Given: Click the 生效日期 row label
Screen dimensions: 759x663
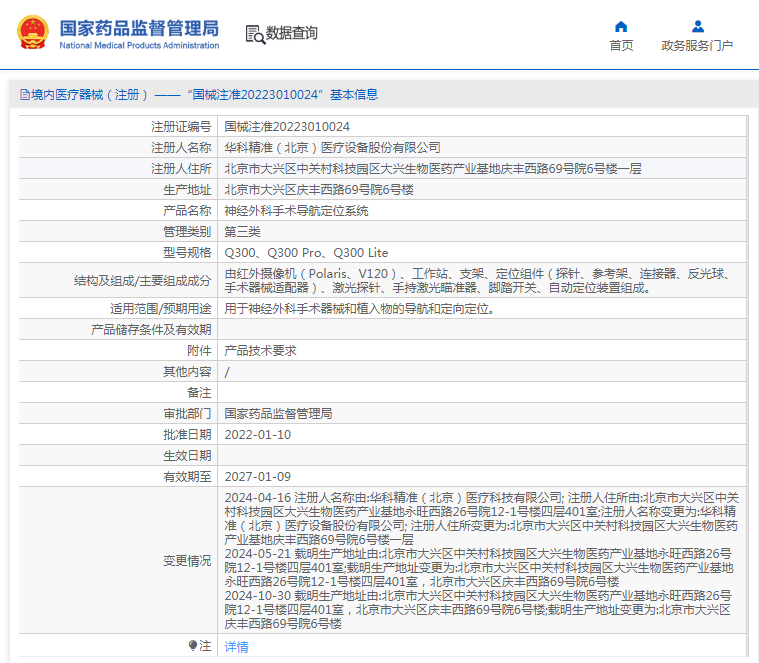Looking at the screenshot, I should (187, 456).
